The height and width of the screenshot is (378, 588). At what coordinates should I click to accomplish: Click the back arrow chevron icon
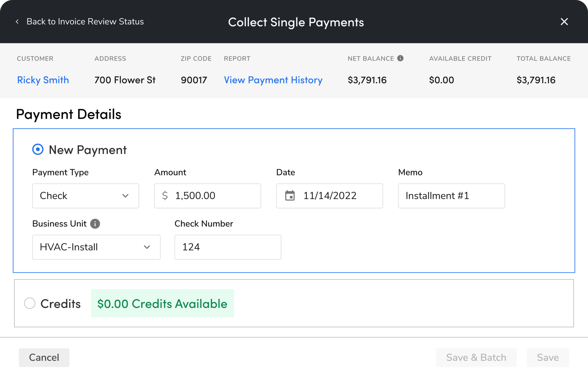pos(17,22)
